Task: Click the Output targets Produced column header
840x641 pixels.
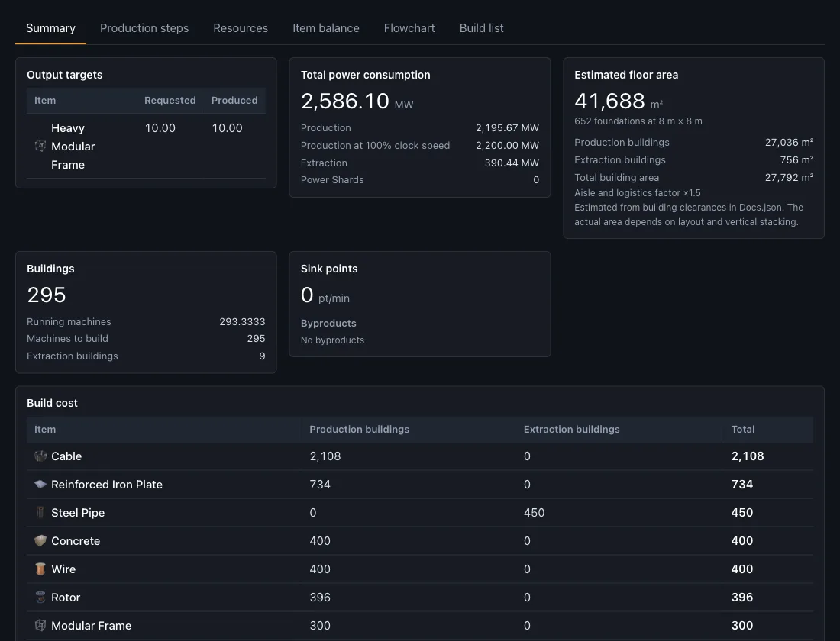Action: point(234,101)
